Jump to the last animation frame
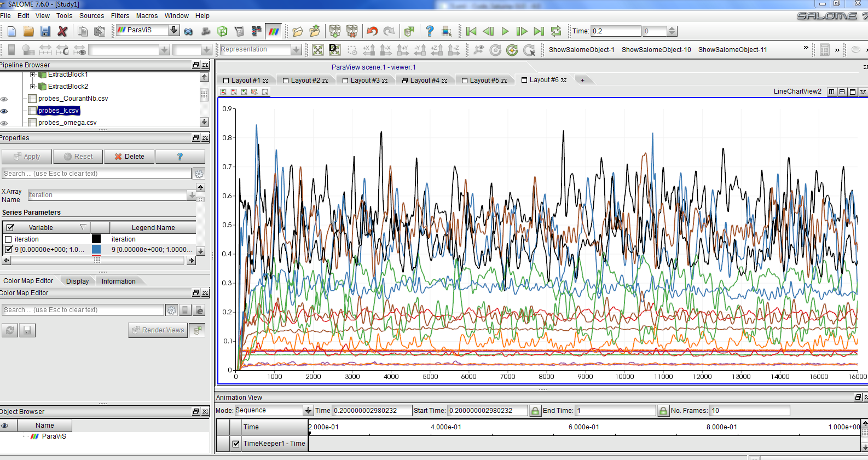The image size is (868, 460). click(539, 31)
